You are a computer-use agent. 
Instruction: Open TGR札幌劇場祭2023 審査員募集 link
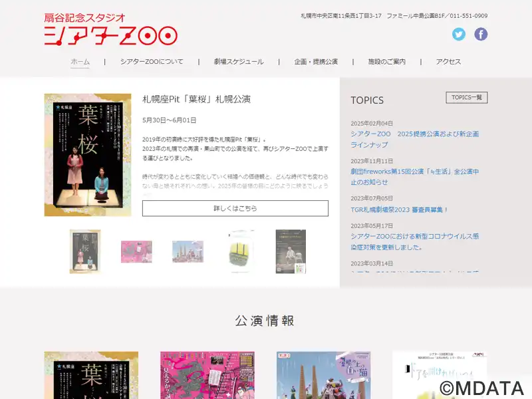coord(399,209)
